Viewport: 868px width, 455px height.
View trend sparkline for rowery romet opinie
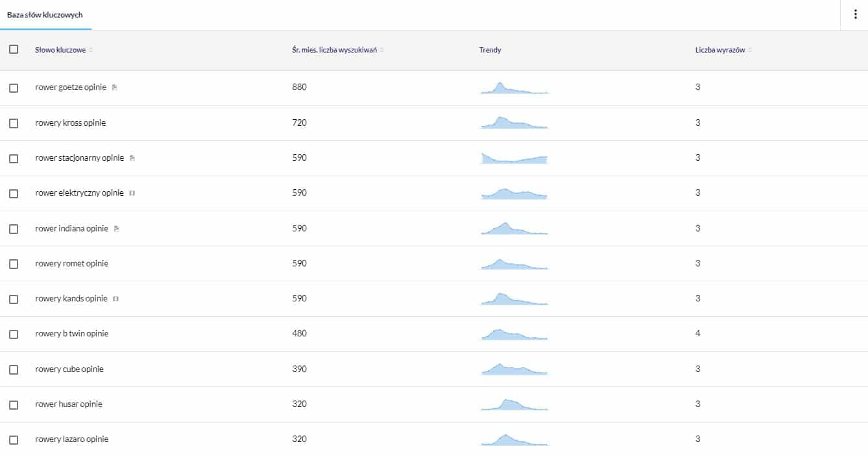(514, 263)
